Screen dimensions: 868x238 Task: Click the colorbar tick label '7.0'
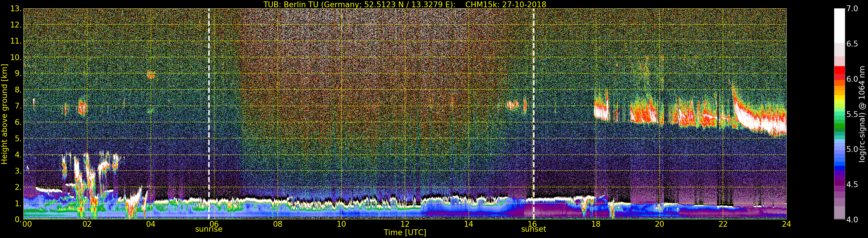click(852, 9)
